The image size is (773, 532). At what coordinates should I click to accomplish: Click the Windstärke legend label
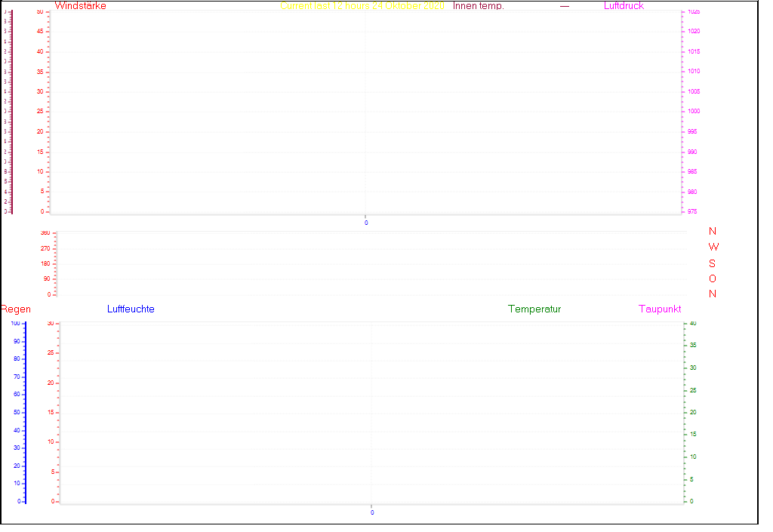click(x=80, y=6)
